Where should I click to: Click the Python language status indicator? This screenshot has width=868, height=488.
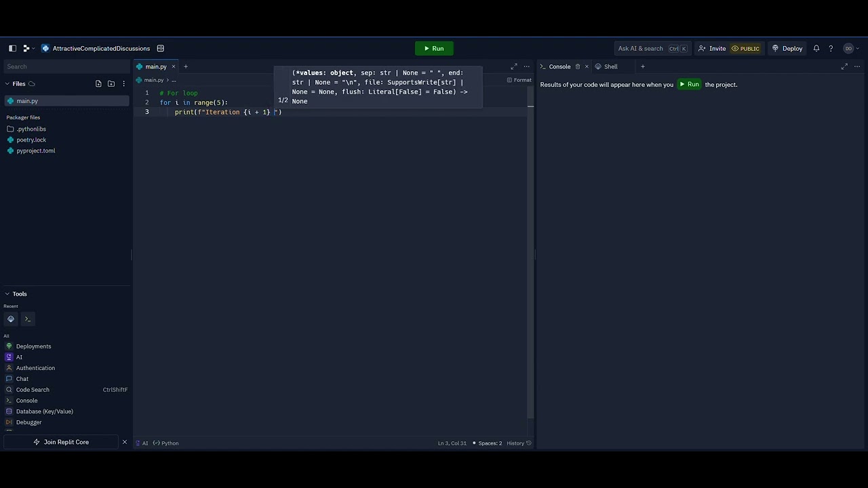click(x=166, y=443)
